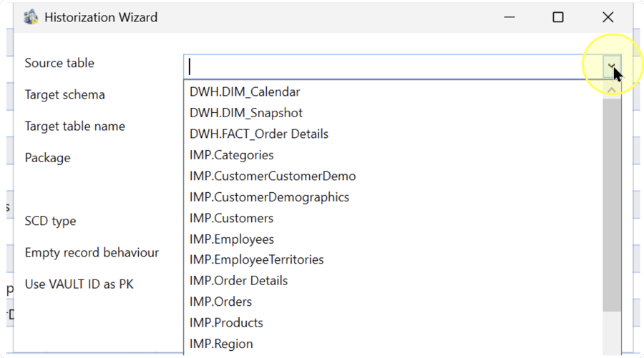Pick IMP.Orders from the dropdown
Image resolution: width=644 pixels, height=358 pixels.
393,302
